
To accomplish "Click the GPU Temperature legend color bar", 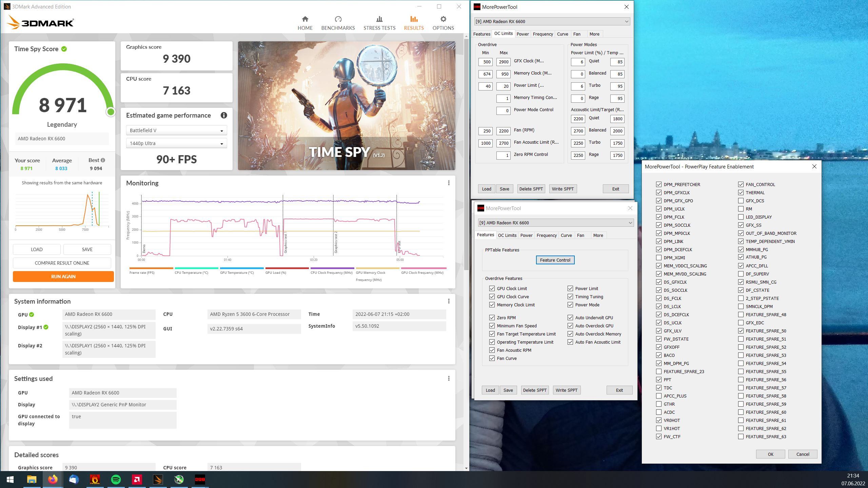I will point(242,268).
